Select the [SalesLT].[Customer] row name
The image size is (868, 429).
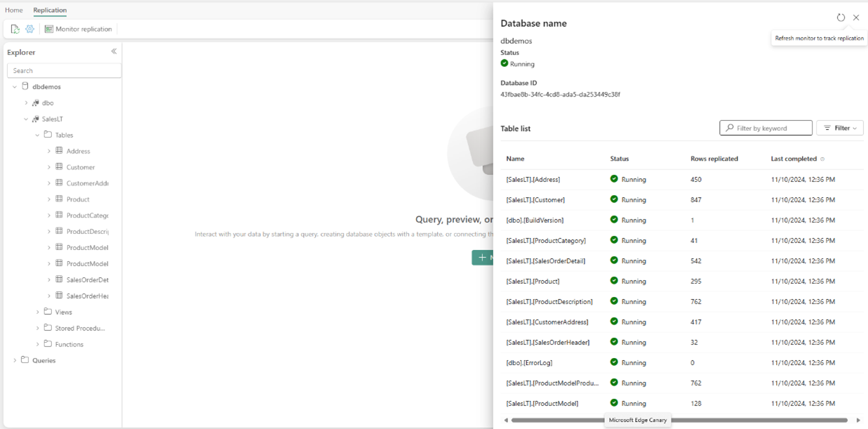535,200
